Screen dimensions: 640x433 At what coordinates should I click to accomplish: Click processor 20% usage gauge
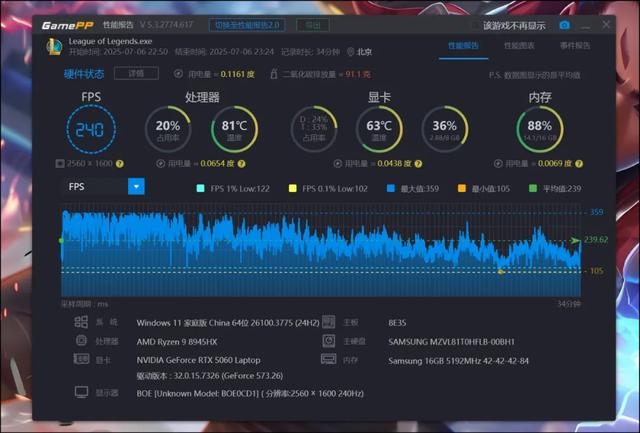coord(168,129)
